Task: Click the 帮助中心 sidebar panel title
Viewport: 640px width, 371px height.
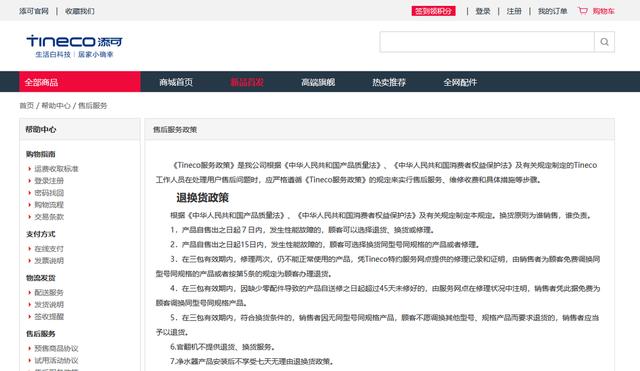Action: pyautogui.click(x=41, y=129)
